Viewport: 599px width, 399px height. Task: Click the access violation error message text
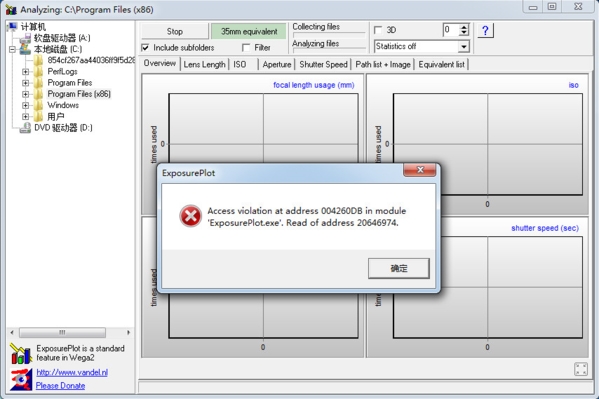(307, 217)
